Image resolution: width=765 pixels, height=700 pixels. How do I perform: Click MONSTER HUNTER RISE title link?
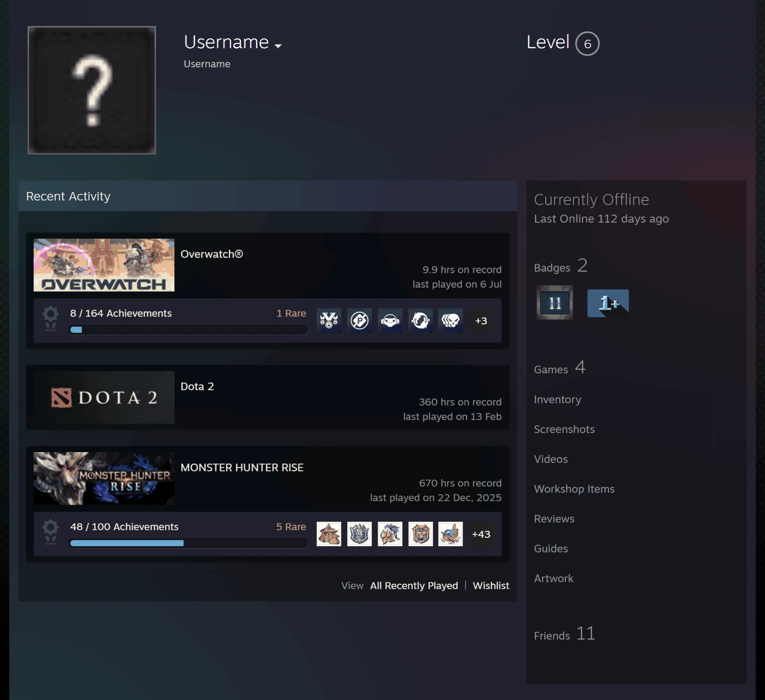242,467
